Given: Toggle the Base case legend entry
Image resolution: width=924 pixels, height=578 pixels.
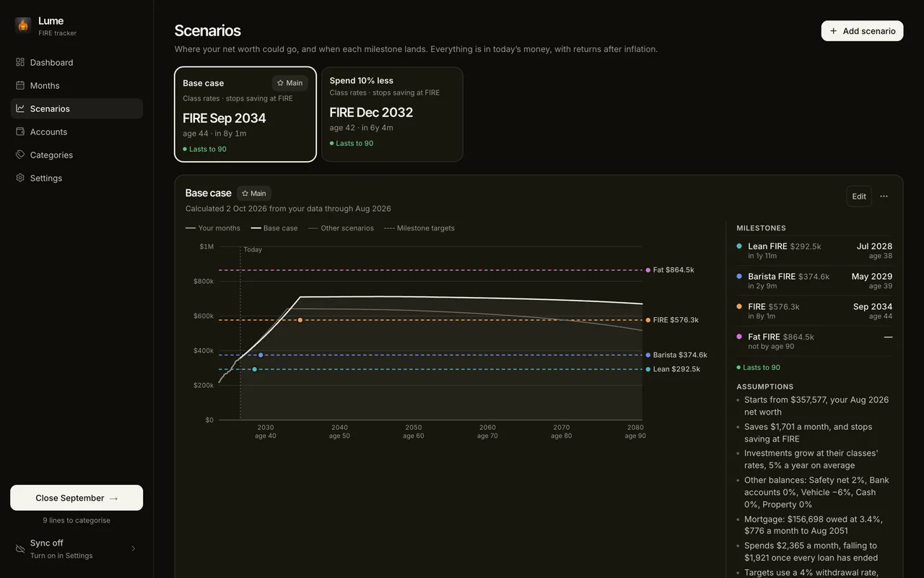Looking at the screenshot, I should pyautogui.click(x=274, y=228).
